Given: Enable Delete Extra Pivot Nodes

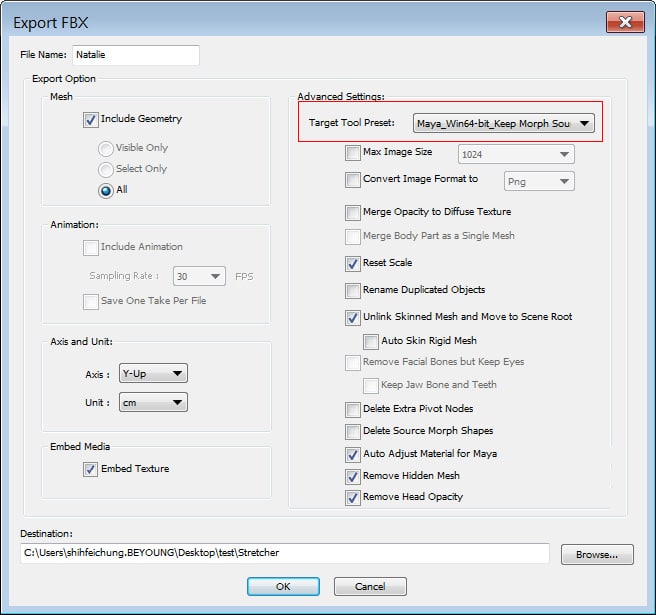Looking at the screenshot, I should click(353, 410).
